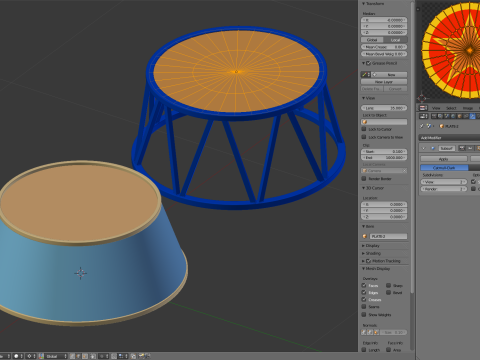The width and height of the screenshot is (480, 360).
Task: Uncheck Edges overlay checkbox
Action: pyautogui.click(x=364, y=292)
